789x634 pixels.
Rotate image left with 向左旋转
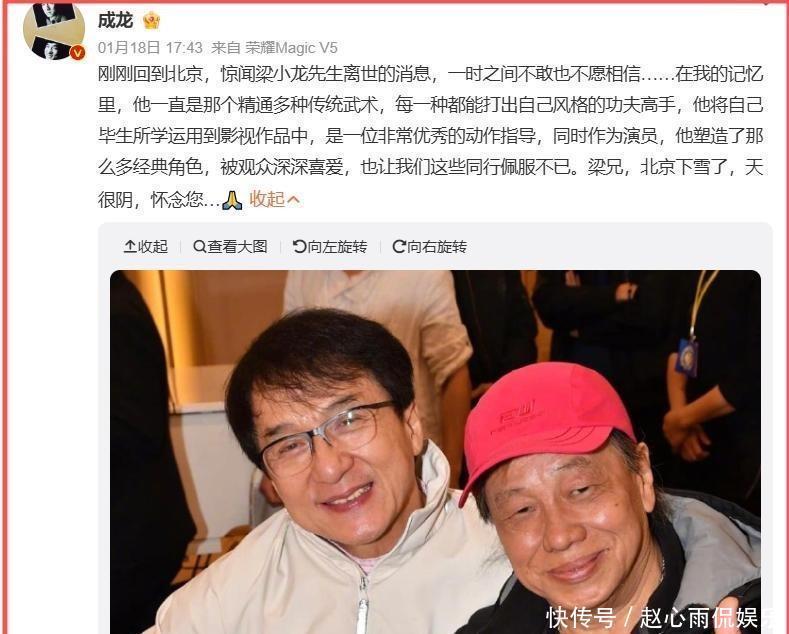(x=330, y=247)
